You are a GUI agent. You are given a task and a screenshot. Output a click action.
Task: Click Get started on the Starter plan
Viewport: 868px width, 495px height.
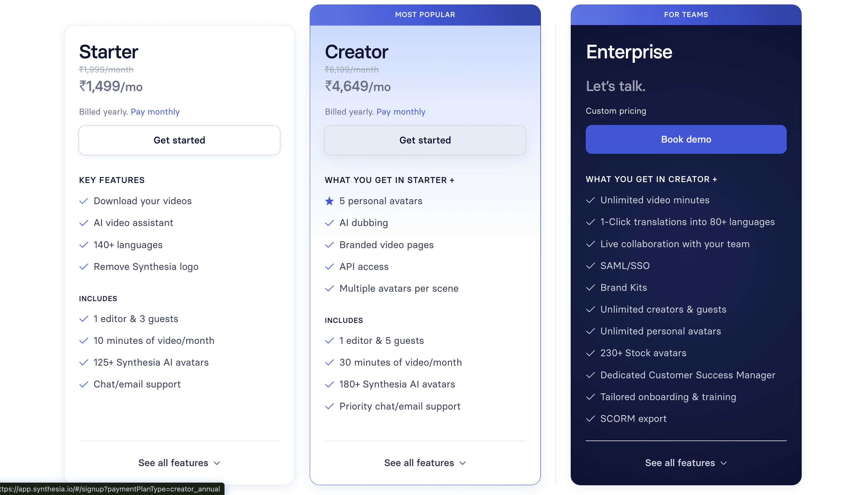179,140
